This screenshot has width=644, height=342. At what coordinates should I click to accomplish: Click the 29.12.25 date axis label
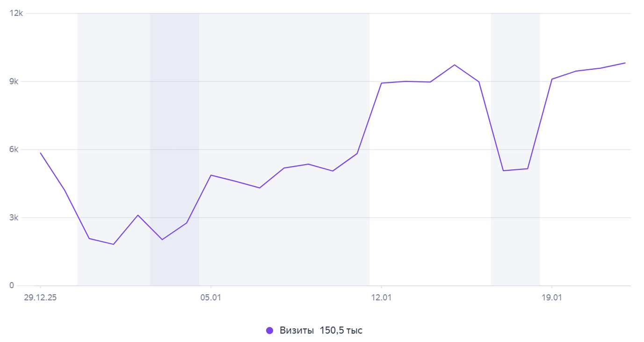pyautogui.click(x=40, y=298)
